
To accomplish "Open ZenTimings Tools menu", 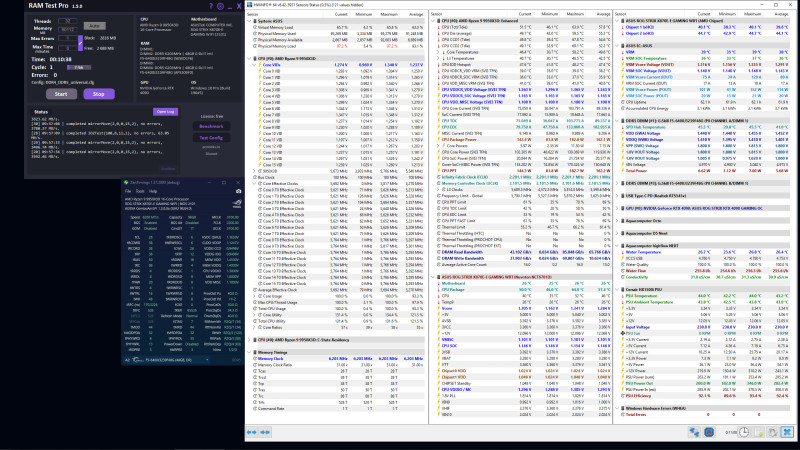I will pos(140,191).
